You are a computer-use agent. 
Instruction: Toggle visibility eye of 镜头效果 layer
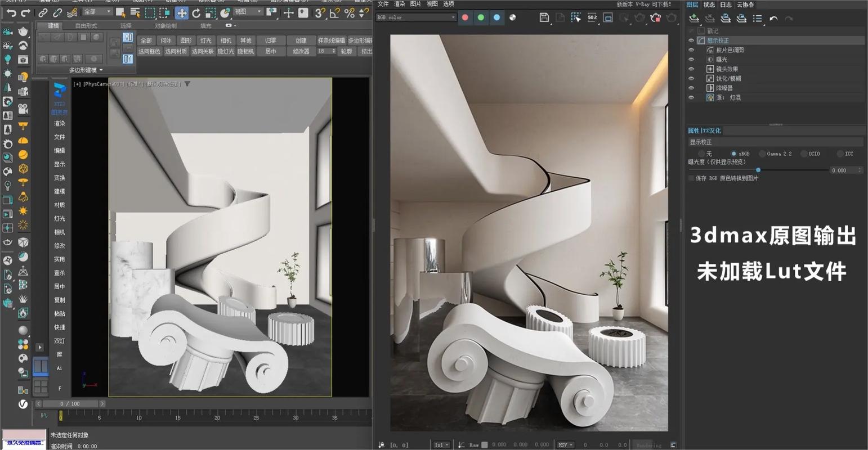[x=691, y=69]
